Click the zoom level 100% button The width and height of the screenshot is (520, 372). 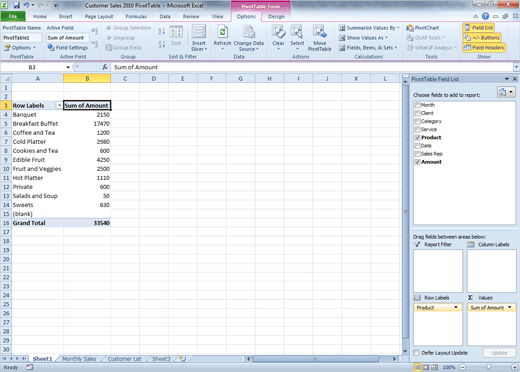point(449,367)
